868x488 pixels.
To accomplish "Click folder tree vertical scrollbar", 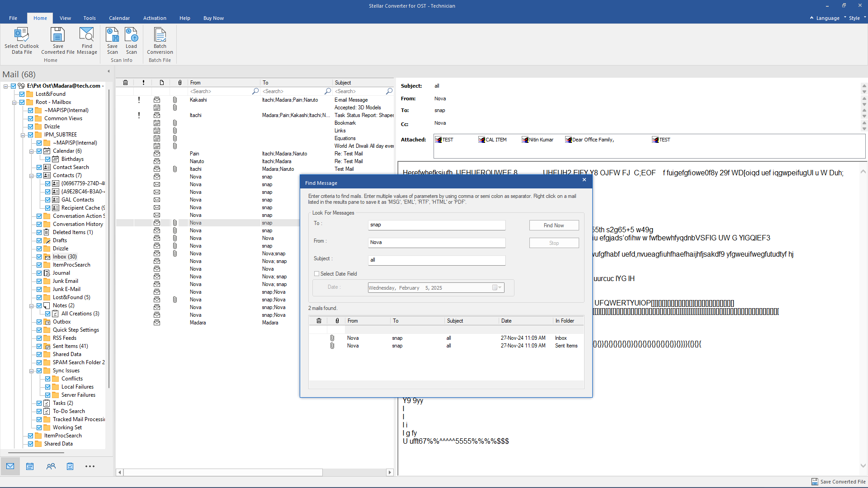I will [109, 239].
